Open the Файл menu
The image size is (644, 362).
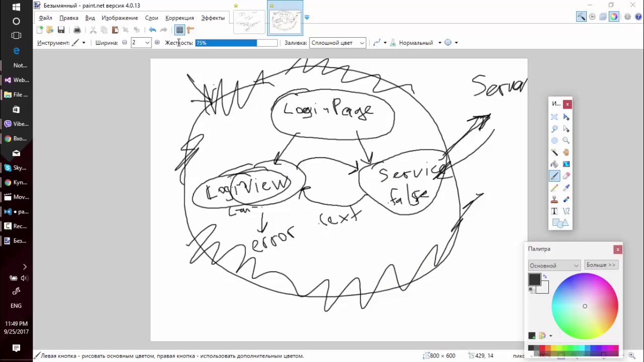click(x=45, y=18)
